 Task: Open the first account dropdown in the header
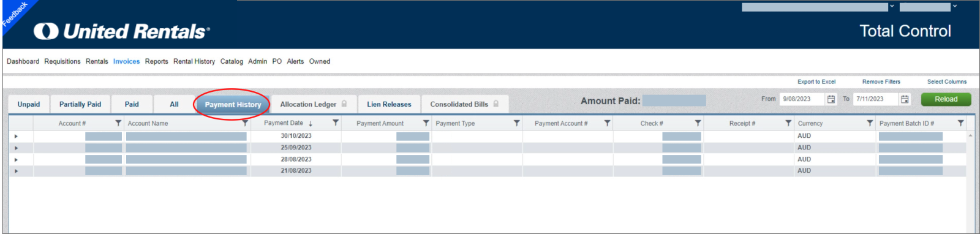[892, 6]
